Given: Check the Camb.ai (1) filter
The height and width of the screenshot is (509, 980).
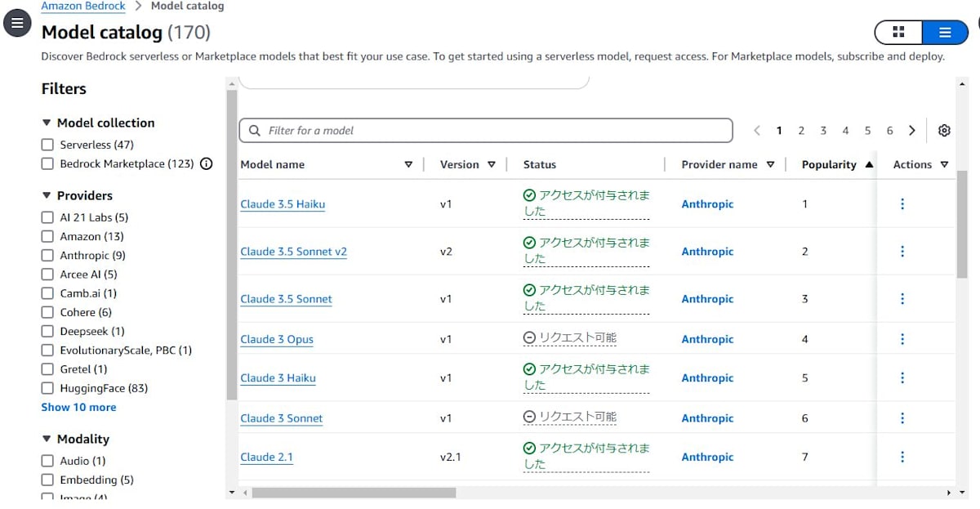Looking at the screenshot, I should [x=47, y=293].
